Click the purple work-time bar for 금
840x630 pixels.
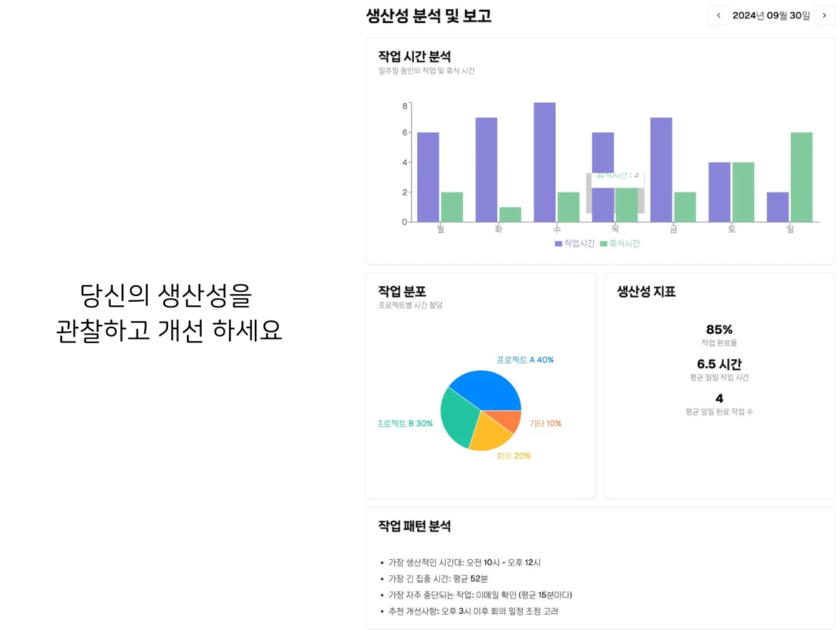point(661,169)
